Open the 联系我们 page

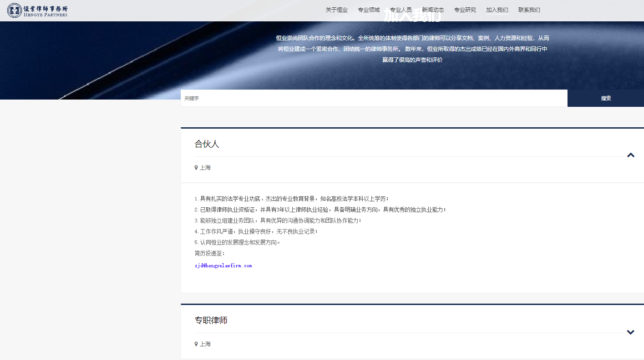[529, 10]
